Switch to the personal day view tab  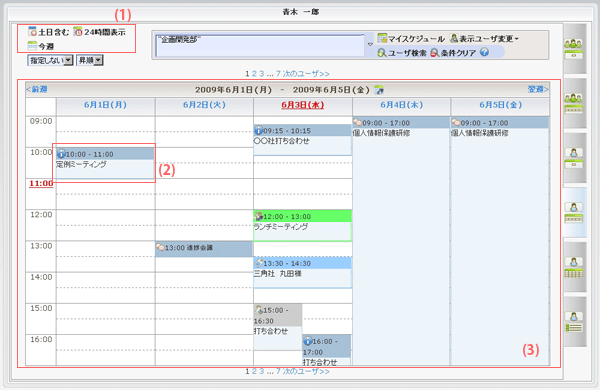574,158
